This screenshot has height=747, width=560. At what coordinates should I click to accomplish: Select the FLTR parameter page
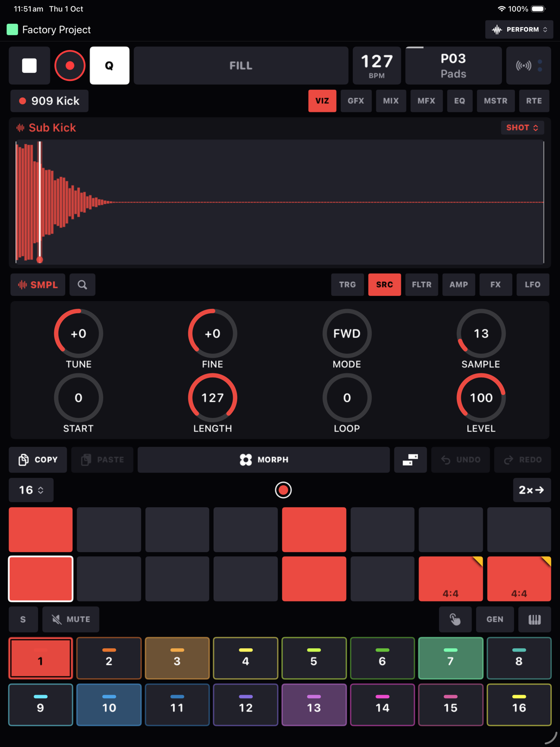(x=422, y=284)
